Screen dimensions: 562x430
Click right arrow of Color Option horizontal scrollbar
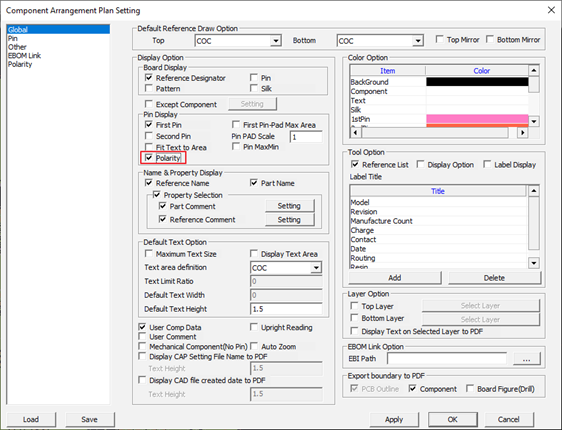(x=523, y=133)
